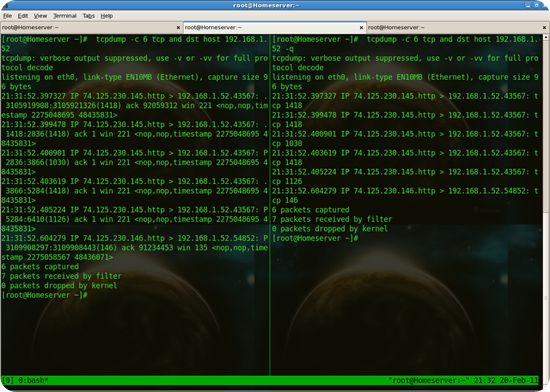Click the left pane's final shell prompt

click(x=44, y=295)
